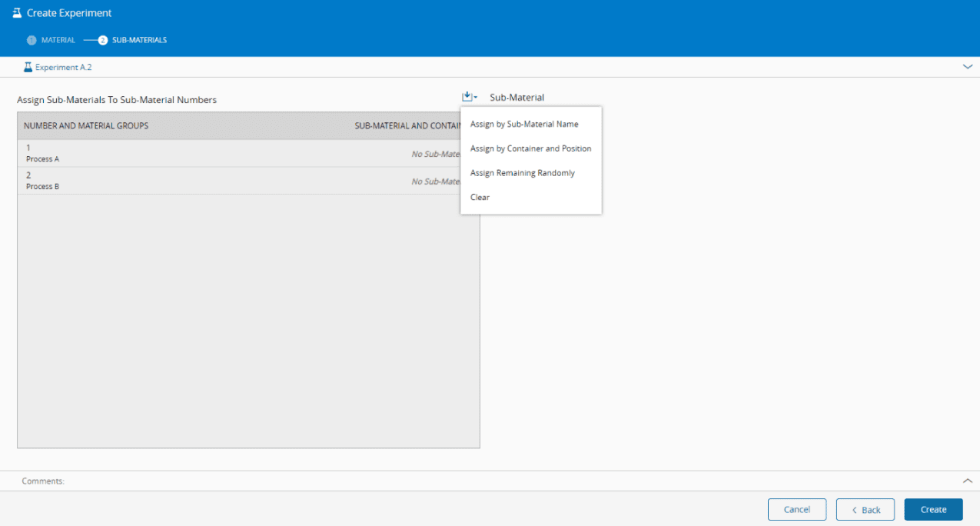The height and width of the screenshot is (526, 980).
Task: Click the Comments field label
Action: pyautogui.click(x=43, y=481)
